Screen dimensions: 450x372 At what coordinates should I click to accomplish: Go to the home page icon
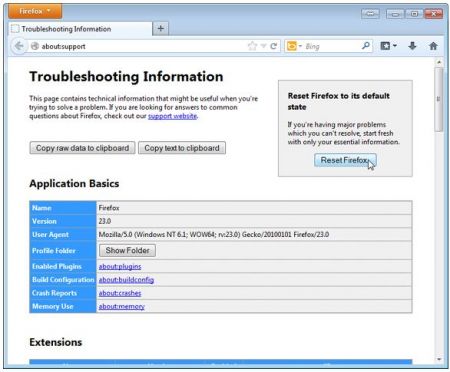pos(433,46)
